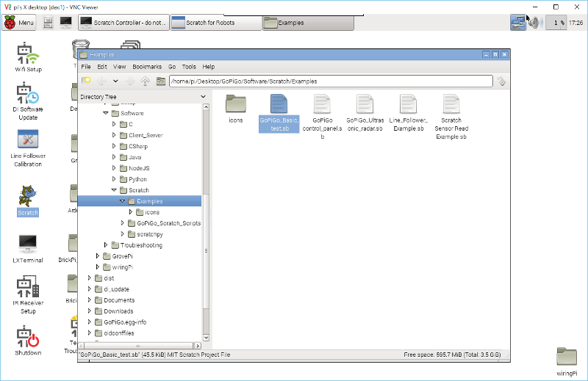Click the forward navigation arrow
Image resolution: width=588 pixels, height=381 pixels.
pos(129,81)
